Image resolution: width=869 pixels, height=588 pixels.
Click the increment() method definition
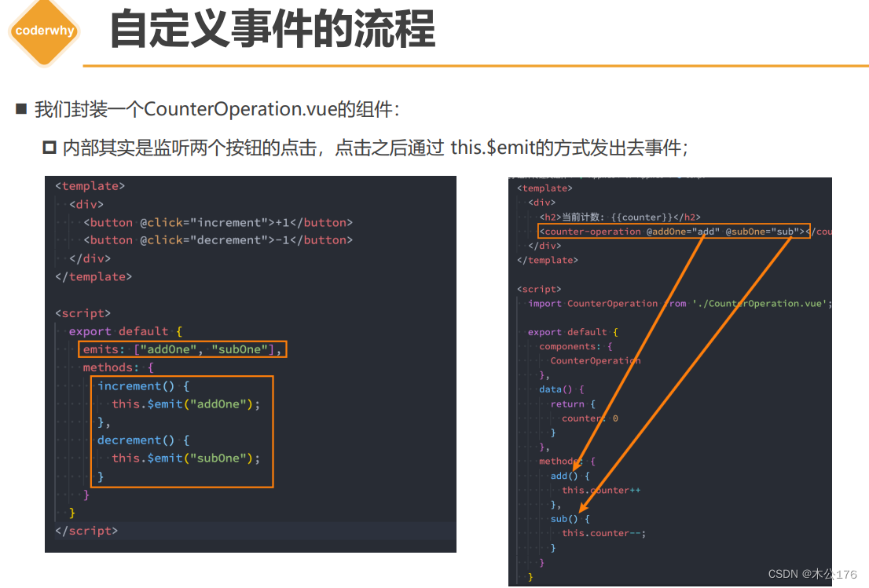tap(144, 385)
